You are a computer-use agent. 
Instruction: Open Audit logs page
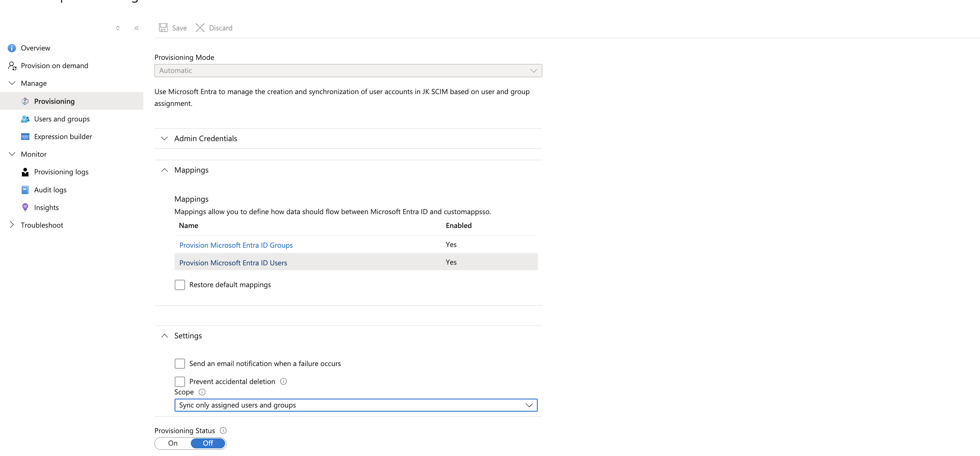50,190
